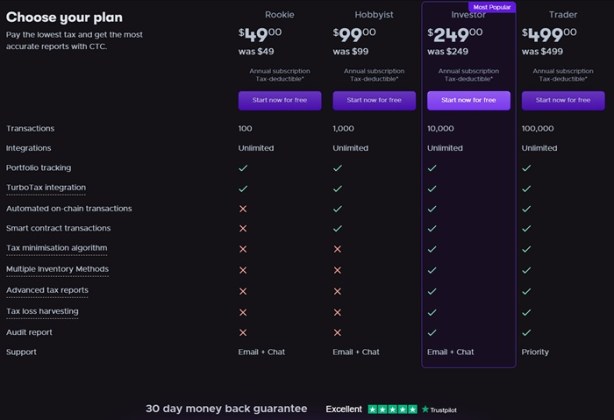
Task: Click the Rookie plan's Automated on-chain transactions cross
Action: (243, 208)
